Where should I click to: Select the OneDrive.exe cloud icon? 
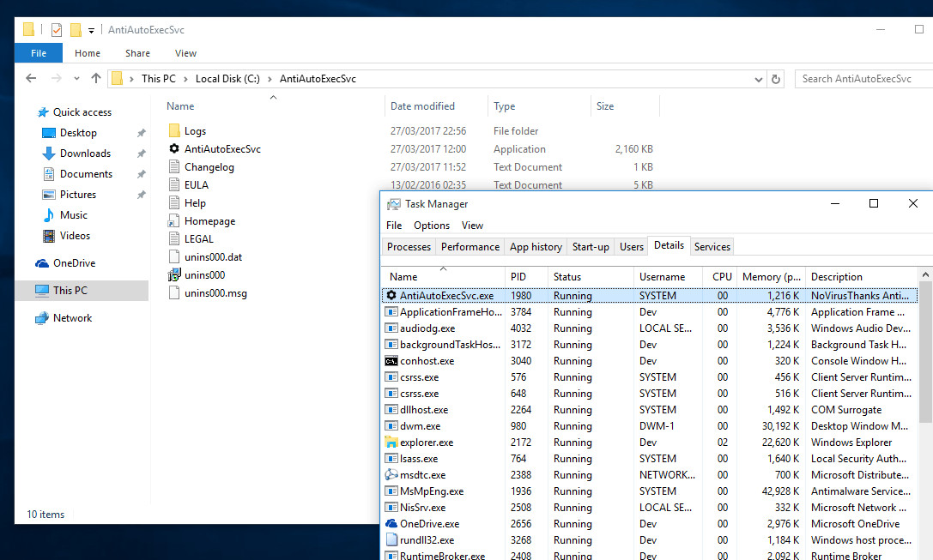(391, 524)
